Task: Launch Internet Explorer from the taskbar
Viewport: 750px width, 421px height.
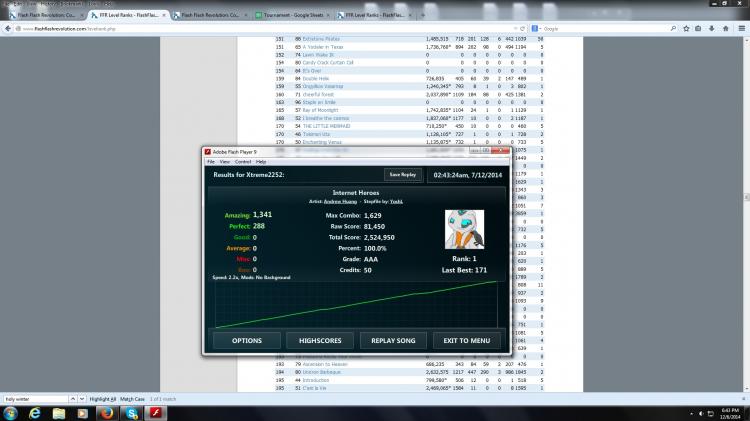Action: pyautogui.click(x=34, y=413)
